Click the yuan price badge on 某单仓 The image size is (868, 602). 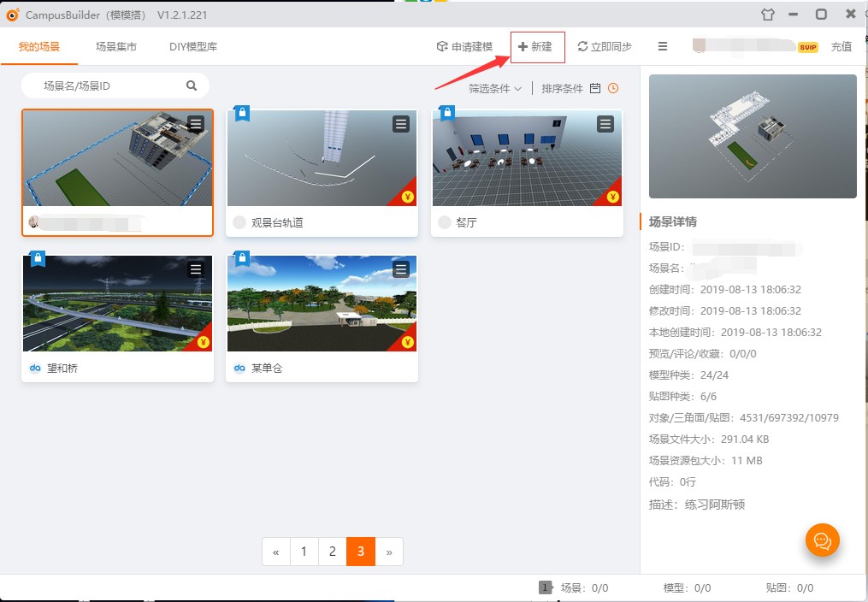tap(407, 342)
